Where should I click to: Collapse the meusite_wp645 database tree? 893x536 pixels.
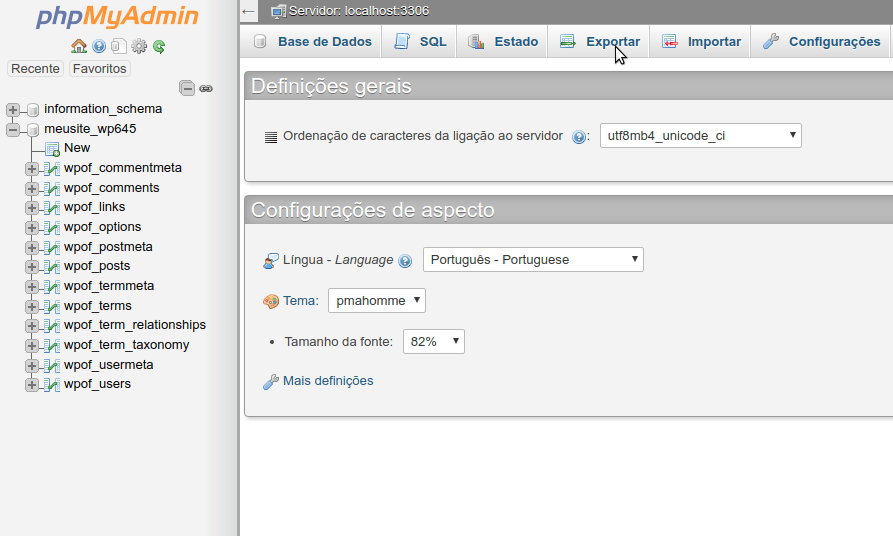click(x=13, y=129)
